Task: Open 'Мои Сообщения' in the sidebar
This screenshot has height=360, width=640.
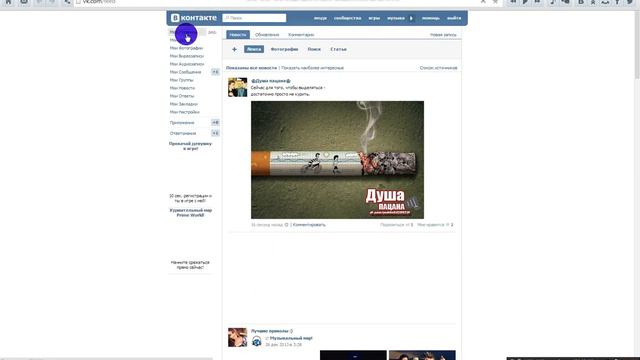Action: [185, 72]
